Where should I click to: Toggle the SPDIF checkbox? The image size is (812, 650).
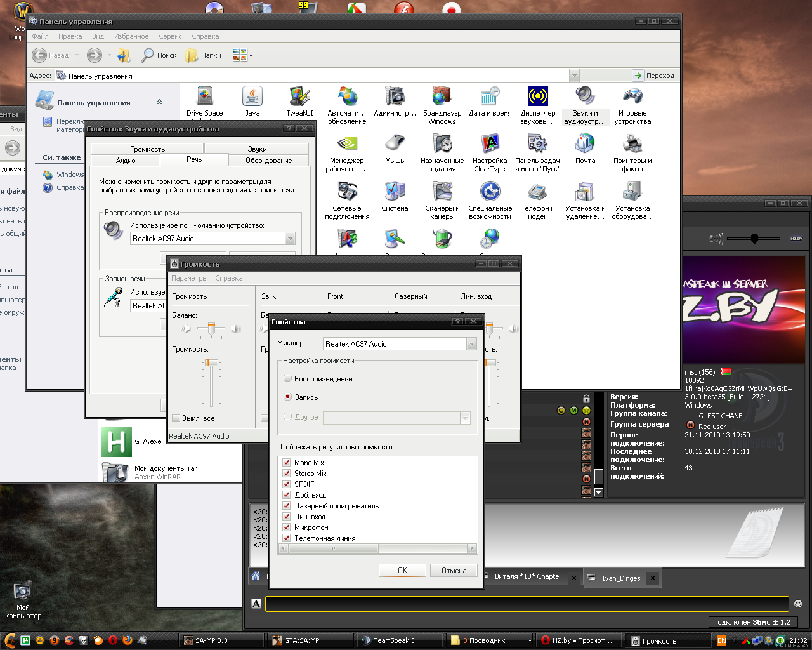pyautogui.click(x=286, y=484)
